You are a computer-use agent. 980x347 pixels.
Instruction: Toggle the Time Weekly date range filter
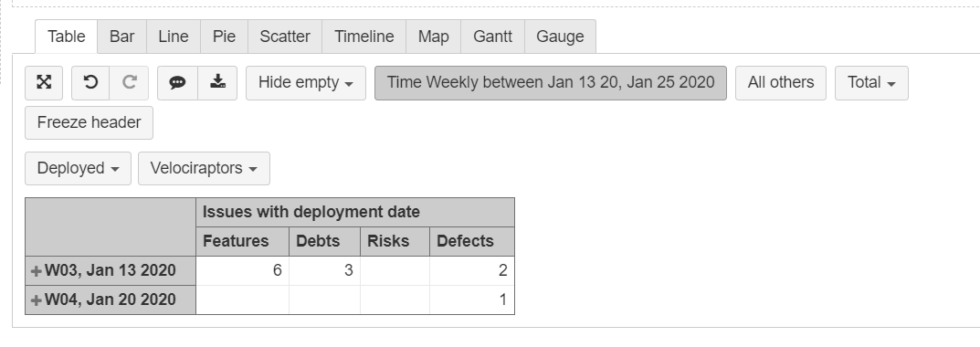(551, 82)
